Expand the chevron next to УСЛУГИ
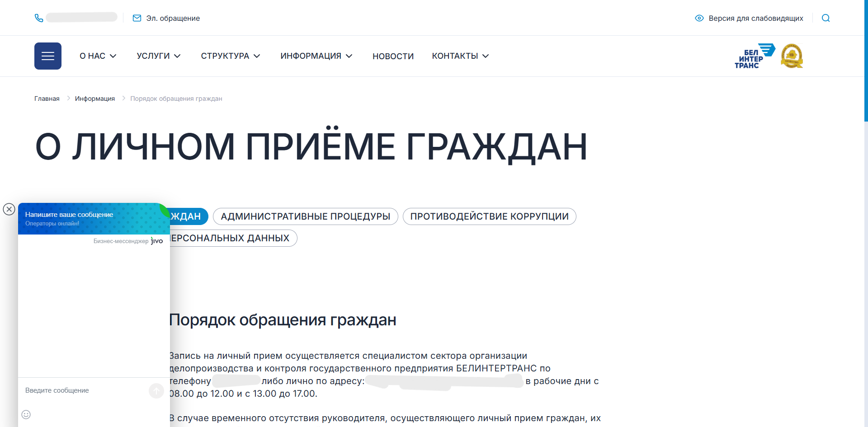Image resolution: width=868 pixels, height=427 pixels. [x=177, y=56]
